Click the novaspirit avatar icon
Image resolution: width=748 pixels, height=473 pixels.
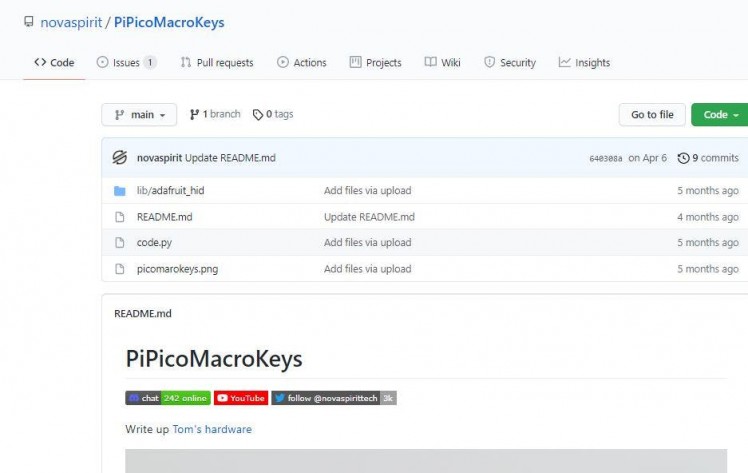coord(119,158)
